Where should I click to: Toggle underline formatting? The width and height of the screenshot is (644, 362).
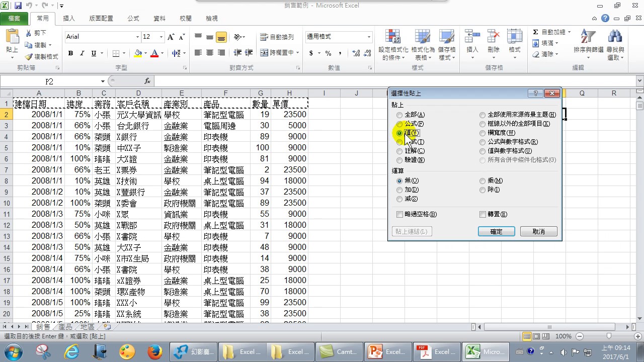coord(94,53)
